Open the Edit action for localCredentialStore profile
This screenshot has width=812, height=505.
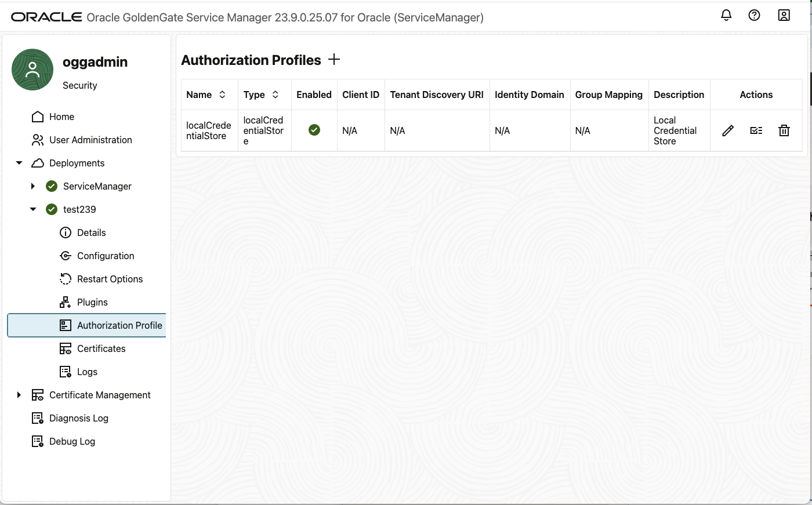pyautogui.click(x=727, y=130)
